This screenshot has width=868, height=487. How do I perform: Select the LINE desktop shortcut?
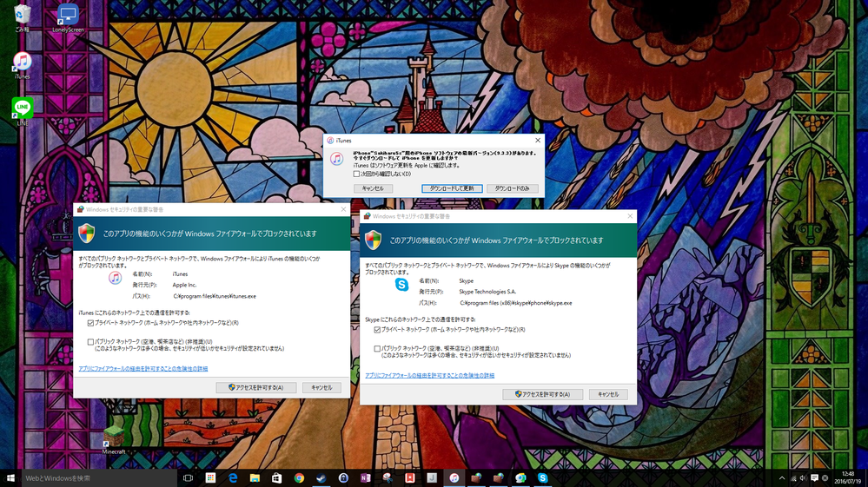click(x=22, y=112)
